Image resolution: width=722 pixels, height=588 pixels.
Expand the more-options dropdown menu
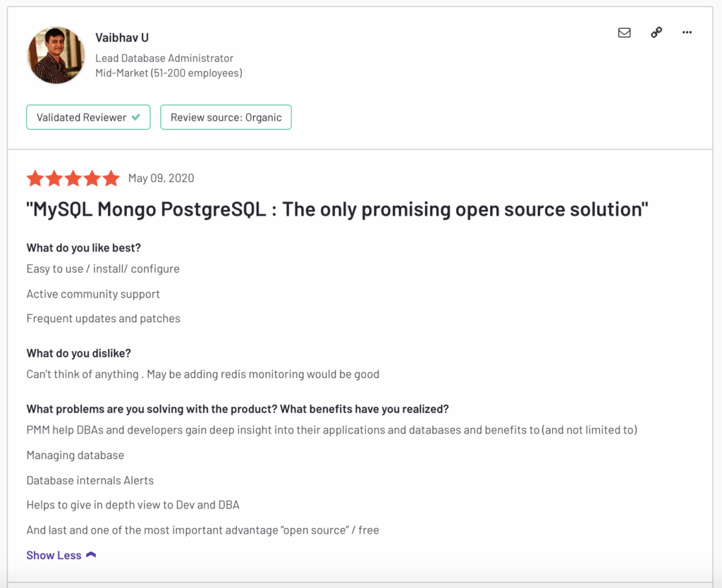tap(687, 32)
